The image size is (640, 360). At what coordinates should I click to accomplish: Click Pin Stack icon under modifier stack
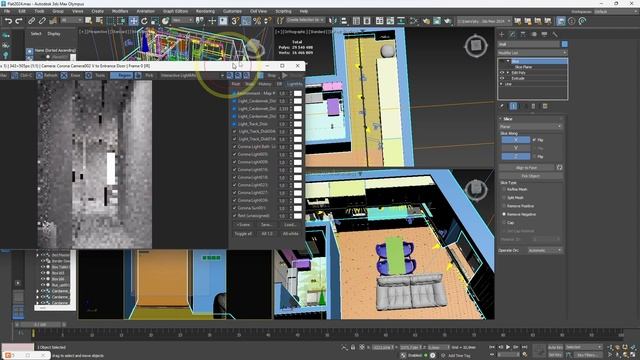click(502, 106)
